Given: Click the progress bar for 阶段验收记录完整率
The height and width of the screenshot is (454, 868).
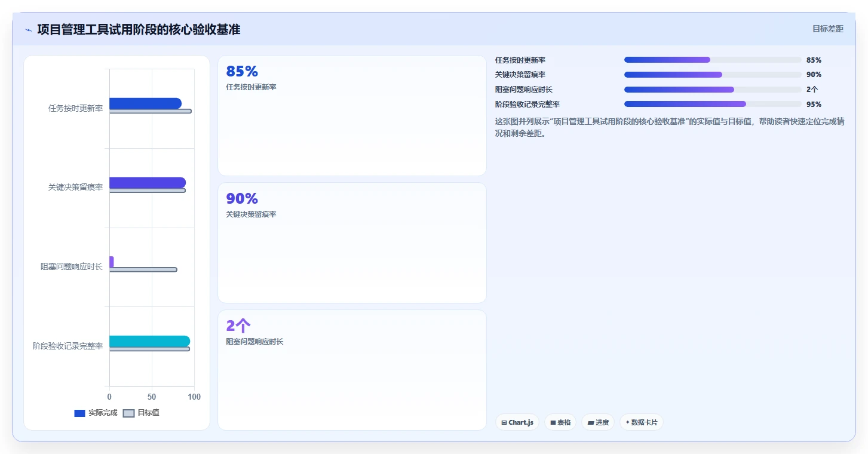Looking at the screenshot, I should [x=713, y=104].
